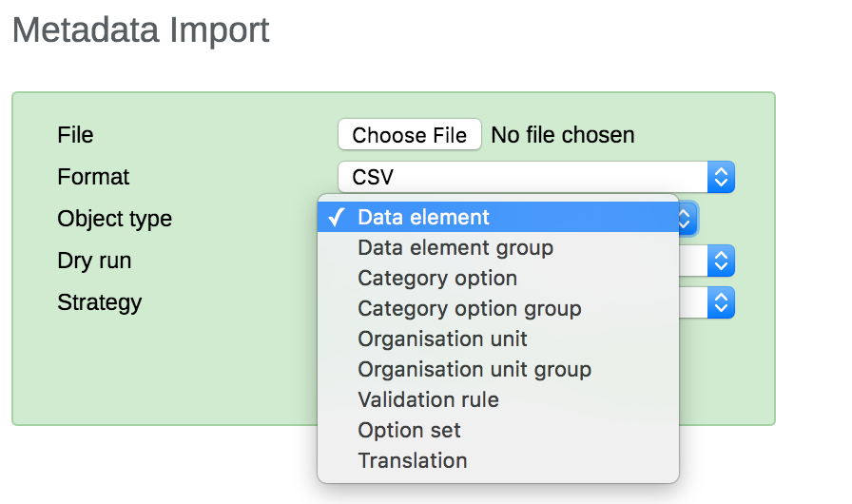Select Option set object type

(x=409, y=430)
